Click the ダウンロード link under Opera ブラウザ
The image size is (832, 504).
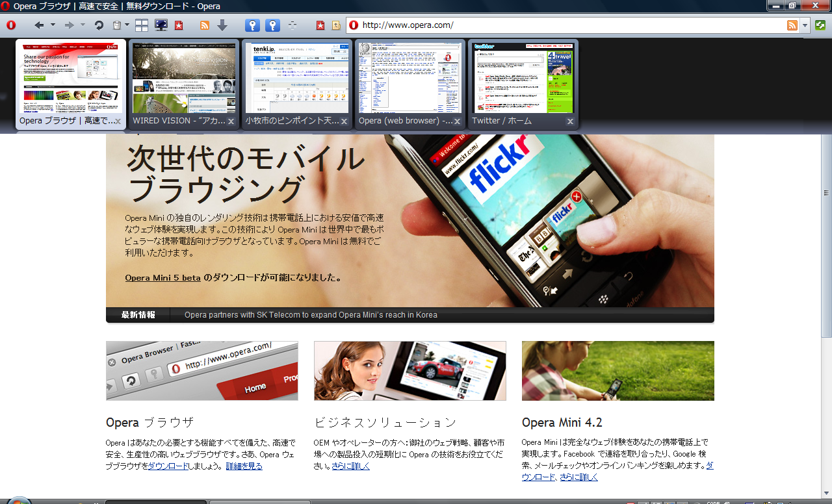[x=168, y=466]
